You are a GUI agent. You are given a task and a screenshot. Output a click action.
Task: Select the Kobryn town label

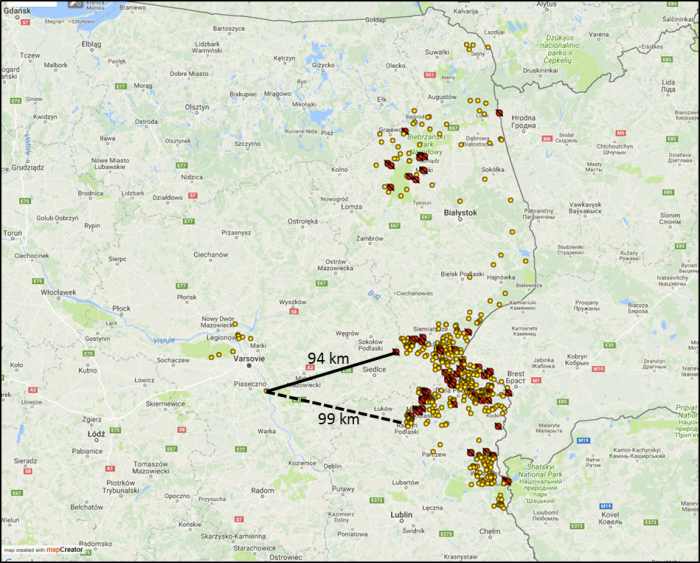577,360
